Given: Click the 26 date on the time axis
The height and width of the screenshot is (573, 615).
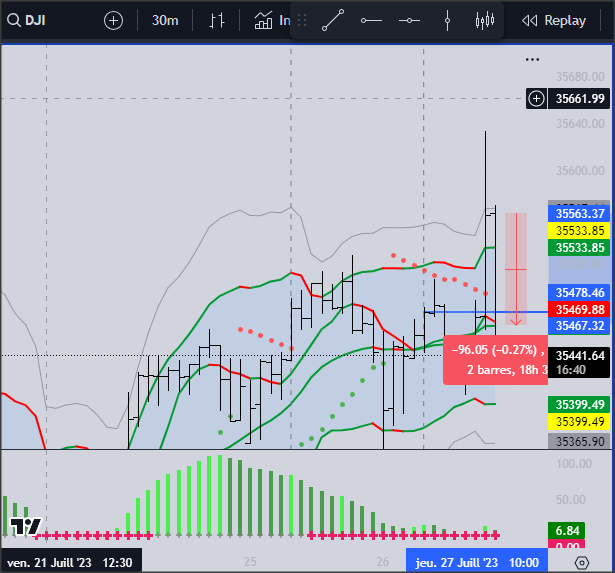Looking at the screenshot, I should tap(383, 562).
